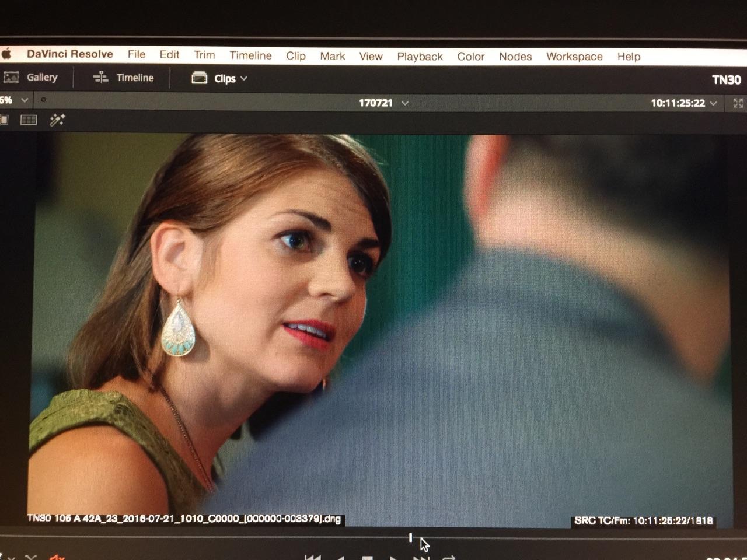Open the Mark menu
The height and width of the screenshot is (560, 747).
pos(333,56)
